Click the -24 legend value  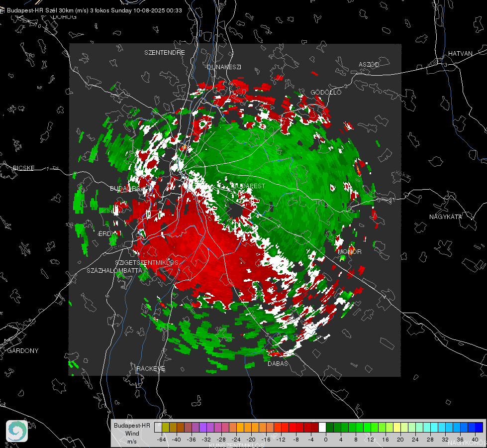pyautogui.click(x=236, y=440)
